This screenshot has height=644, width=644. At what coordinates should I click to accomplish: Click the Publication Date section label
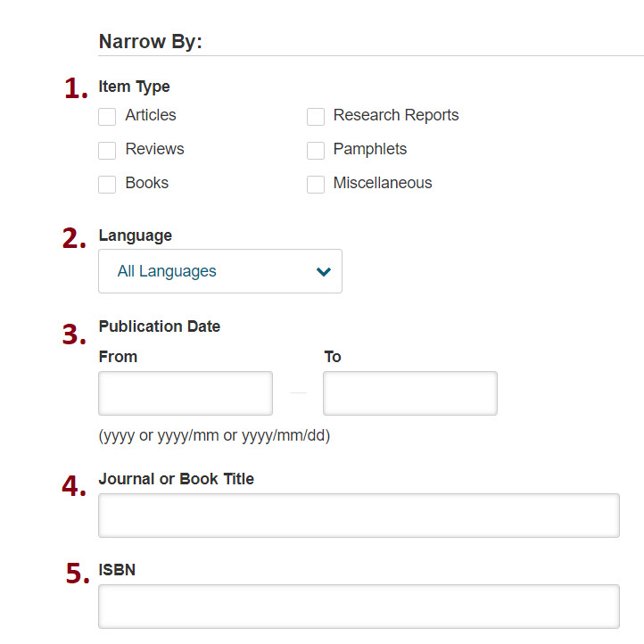(160, 326)
